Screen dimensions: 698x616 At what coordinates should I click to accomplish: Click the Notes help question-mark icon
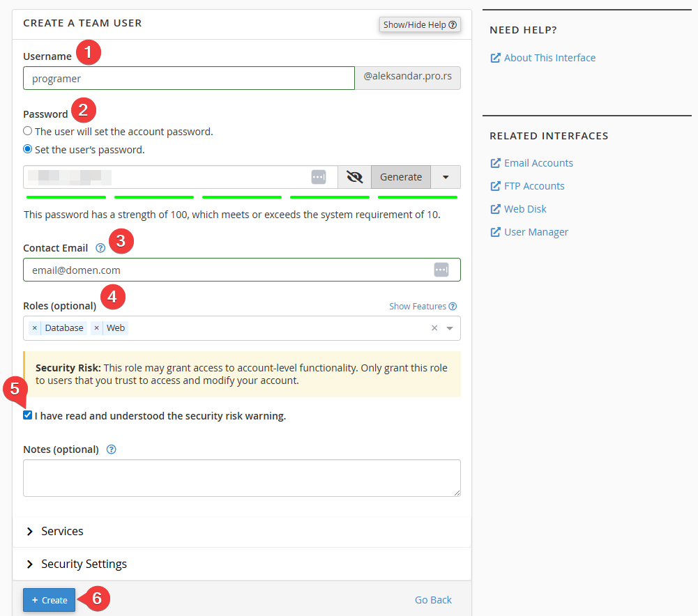[111, 449]
